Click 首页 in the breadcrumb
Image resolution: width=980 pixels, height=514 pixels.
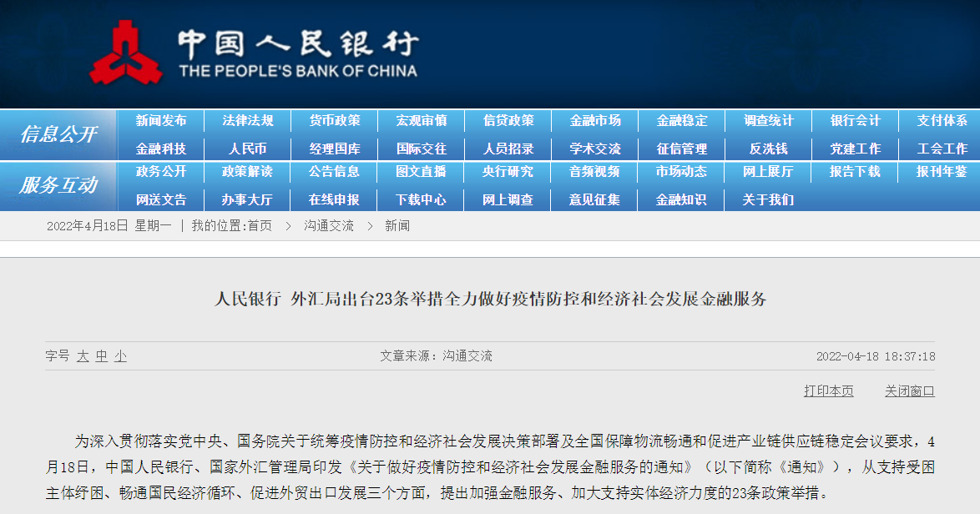pyautogui.click(x=260, y=226)
